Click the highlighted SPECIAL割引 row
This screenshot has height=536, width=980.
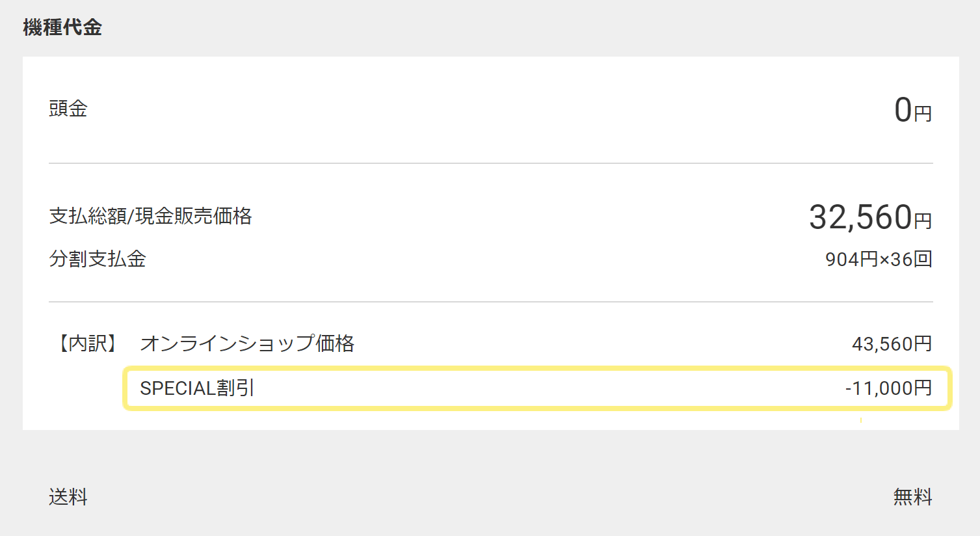coord(537,388)
